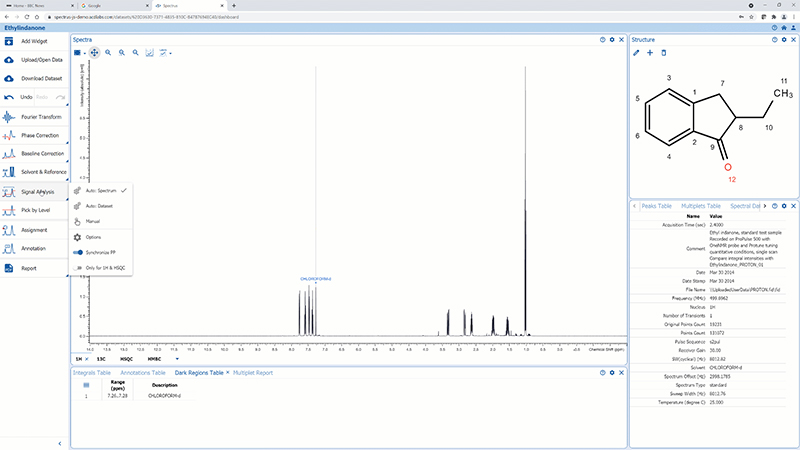Click the pencil edit icon in Structure panel
The width and height of the screenshot is (800, 450).
(x=636, y=52)
